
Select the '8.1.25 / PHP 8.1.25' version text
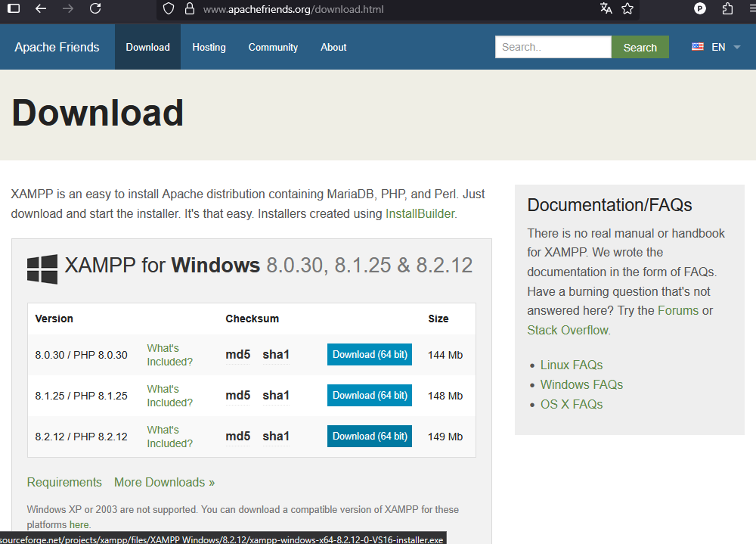click(x=81, y=396)
